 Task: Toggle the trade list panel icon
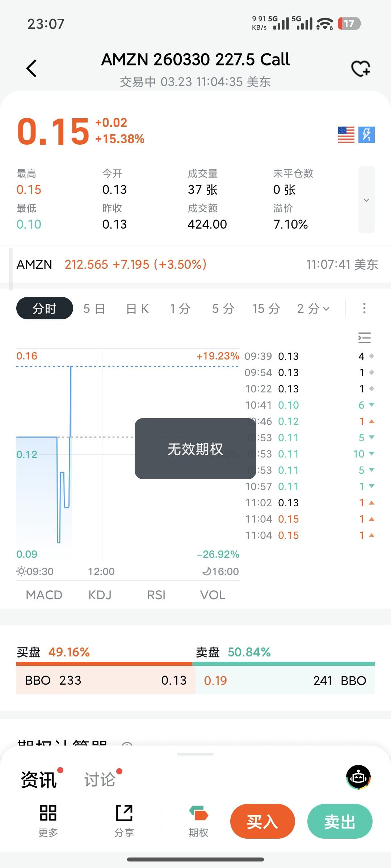[364, 338]
